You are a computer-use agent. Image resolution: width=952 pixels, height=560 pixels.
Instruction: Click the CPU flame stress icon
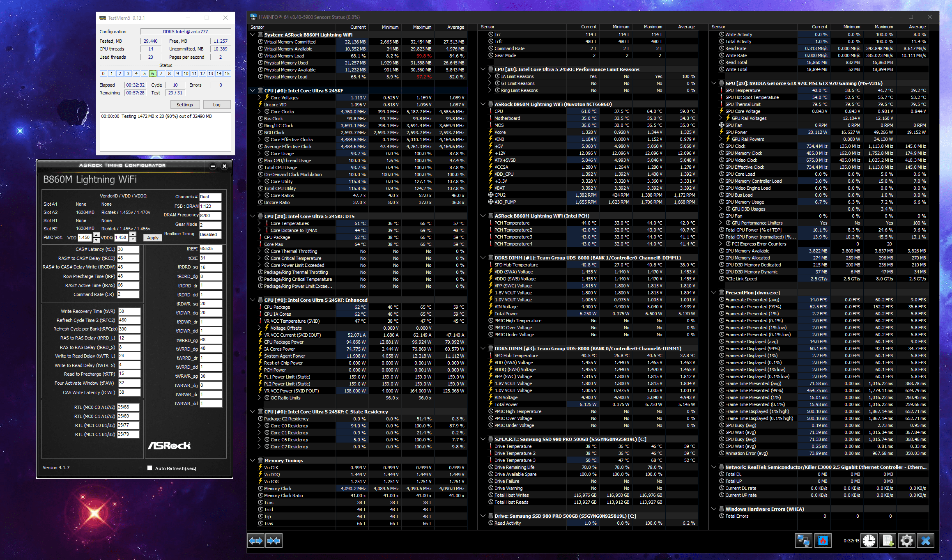point(823,541)
